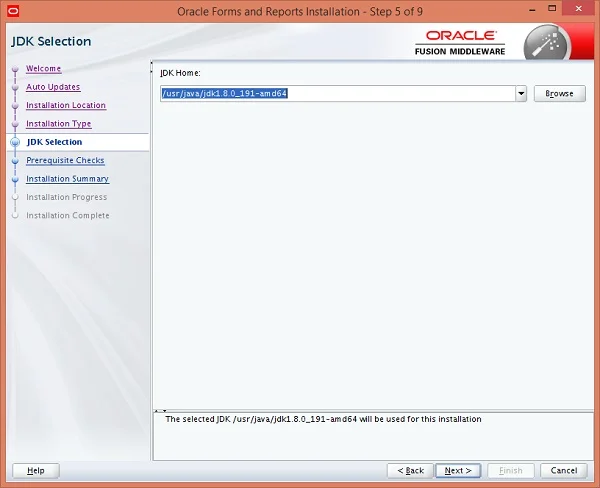The height and width of the screenshot is (488, 600).
Task: Select the JDK Home path field
Action: [x=338, y=93]
